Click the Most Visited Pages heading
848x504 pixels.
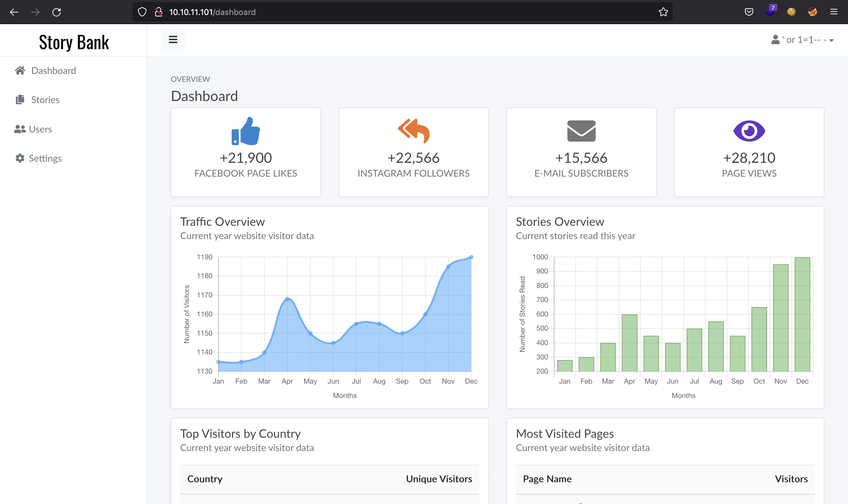click(x=564, y=434)
